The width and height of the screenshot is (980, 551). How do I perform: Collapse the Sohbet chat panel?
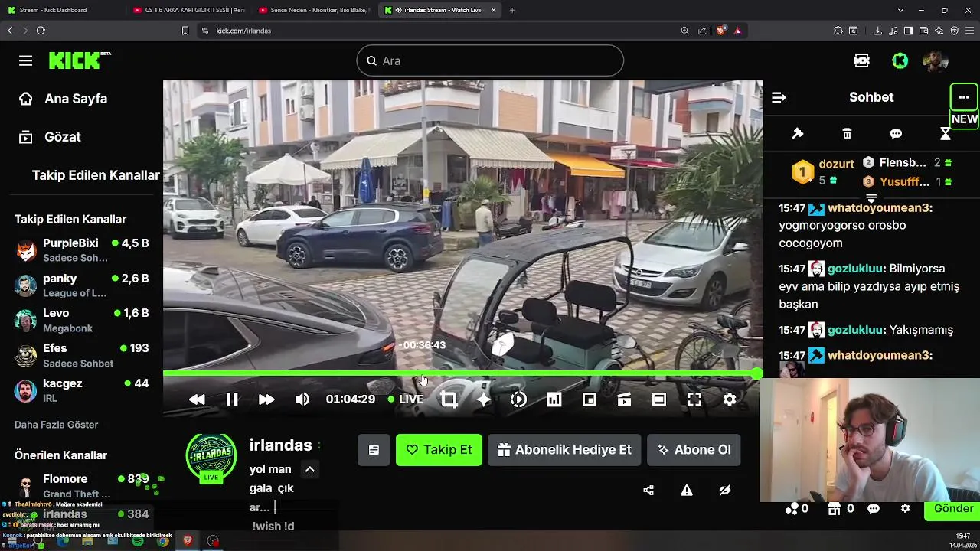[x=779, y=98]
